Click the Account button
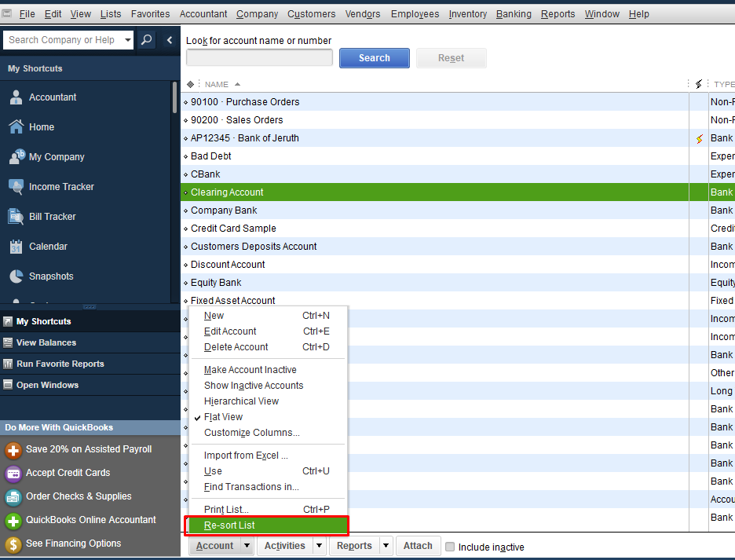 point(214,545)
